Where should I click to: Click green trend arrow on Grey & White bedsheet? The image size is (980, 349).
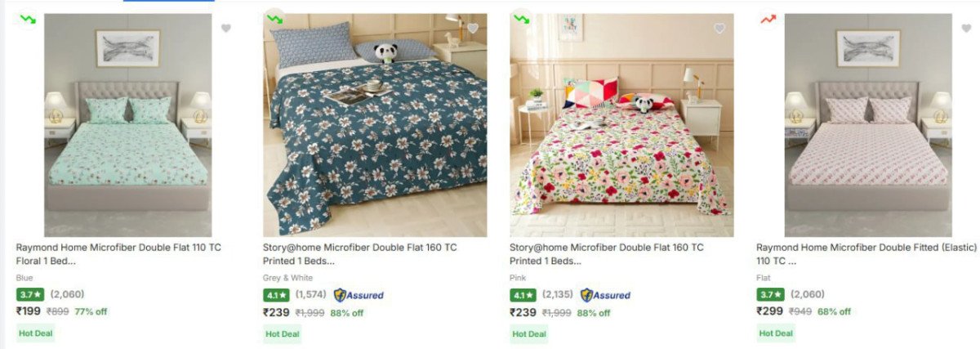[275, 18]
